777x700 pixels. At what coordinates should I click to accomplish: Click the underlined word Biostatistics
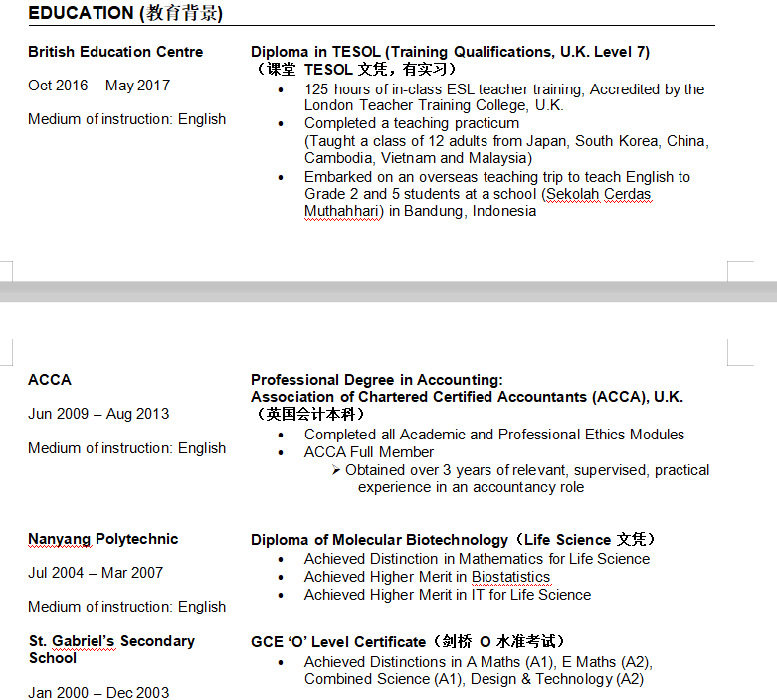[x=510, y=577]
